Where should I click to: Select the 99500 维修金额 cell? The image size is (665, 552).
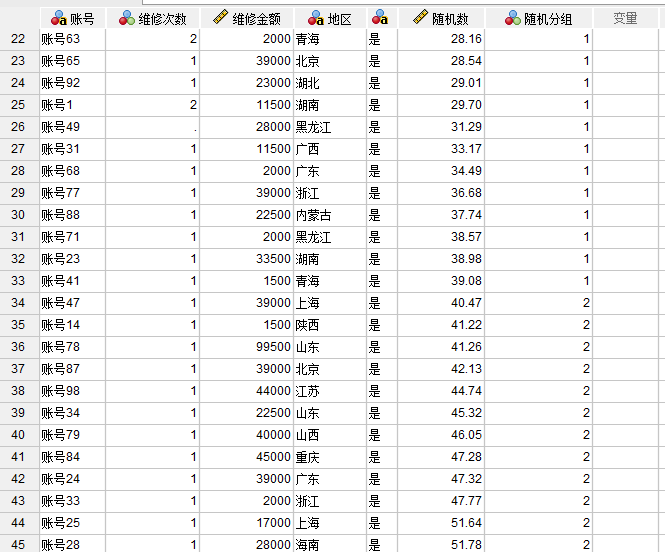click(x=245, y=347)
